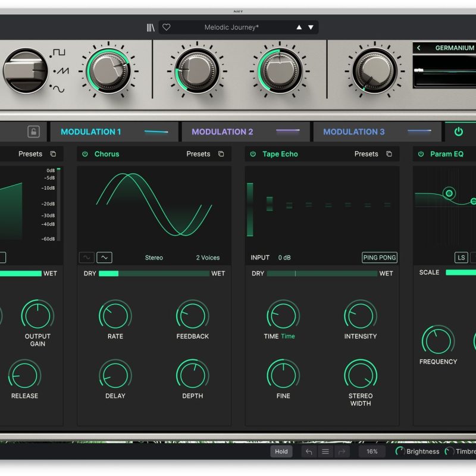Open Tape Echo Presets list
The height and width of the screenshot is (476, 476).
pyautogui.click(x=366, y=154)
